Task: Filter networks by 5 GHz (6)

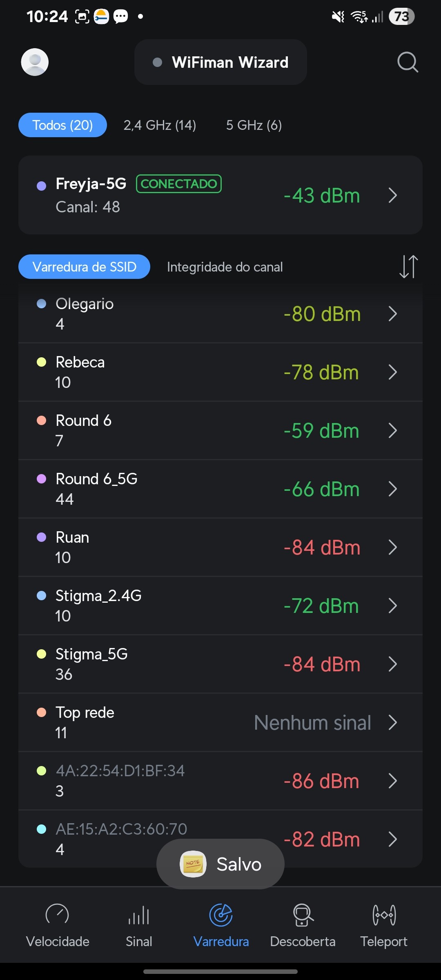Action: 254,125
